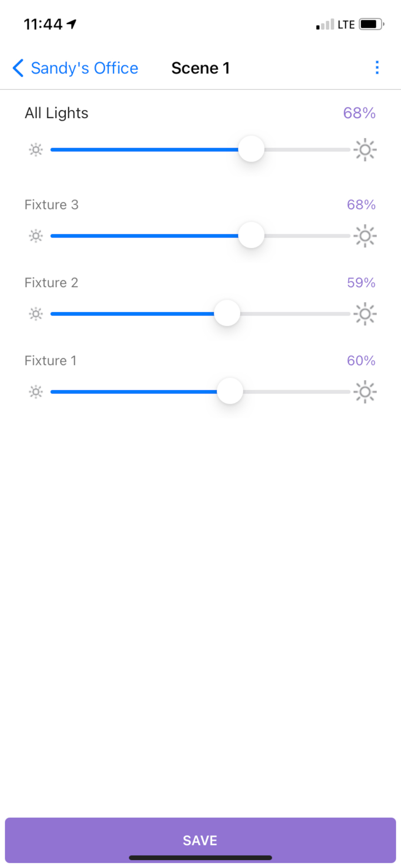Tap the All Lights 68% value

tap(359, 113)
